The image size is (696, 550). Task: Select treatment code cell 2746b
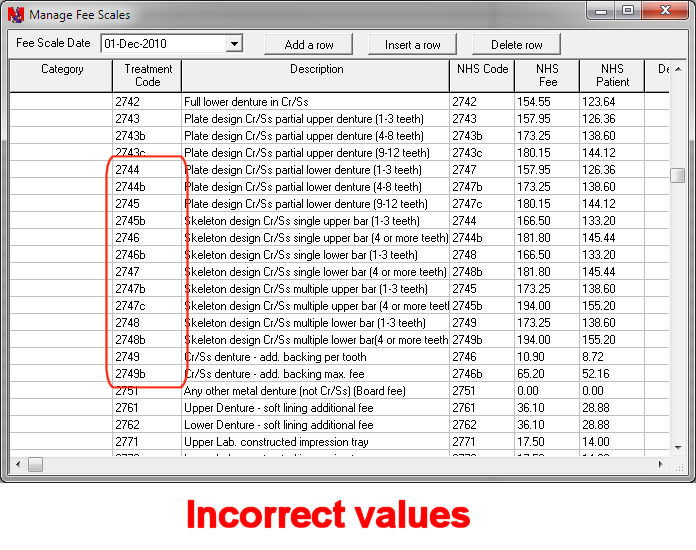(x=147, y=255)
